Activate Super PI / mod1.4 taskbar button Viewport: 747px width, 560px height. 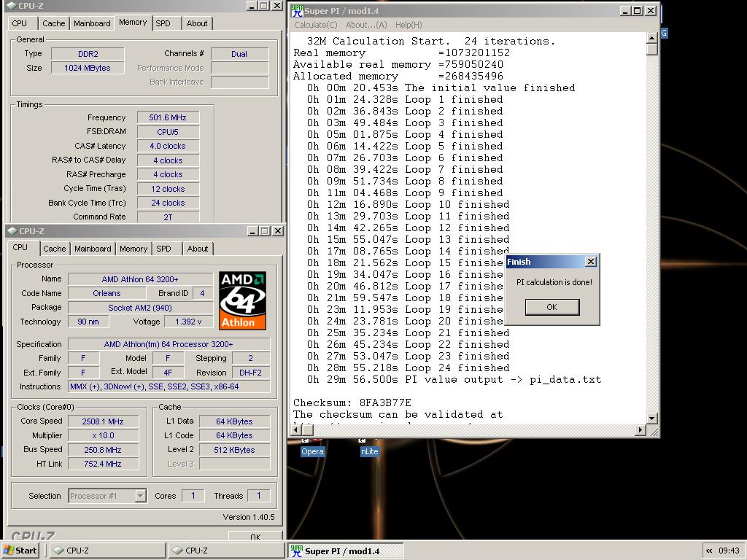[x=345, y=551]
